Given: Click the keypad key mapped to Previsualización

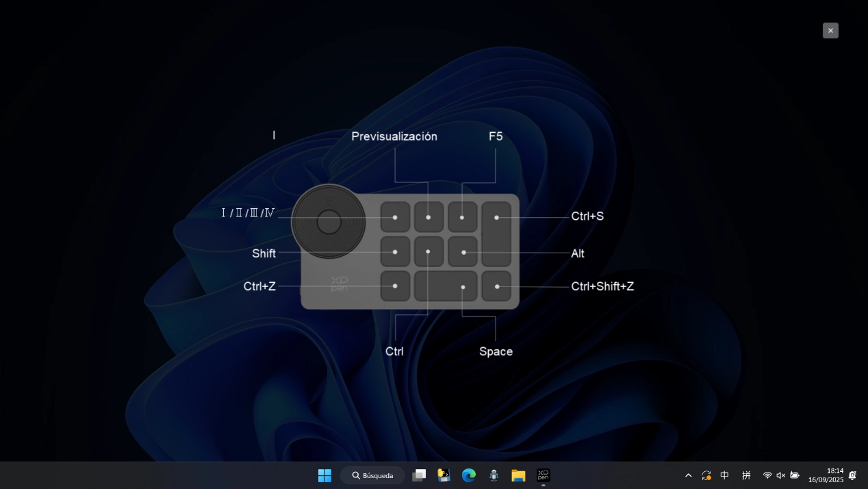Looking at the screenshot, I should (x=429, y=217).
